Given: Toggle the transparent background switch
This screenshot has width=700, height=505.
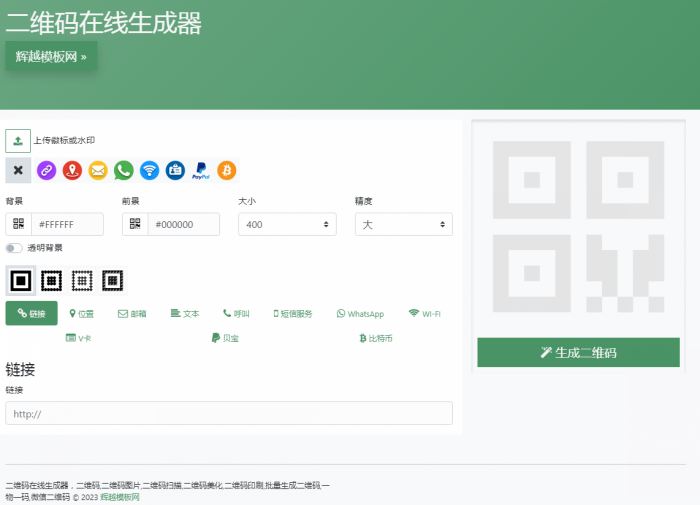Looking at the screenshot, I should point(14,248).
